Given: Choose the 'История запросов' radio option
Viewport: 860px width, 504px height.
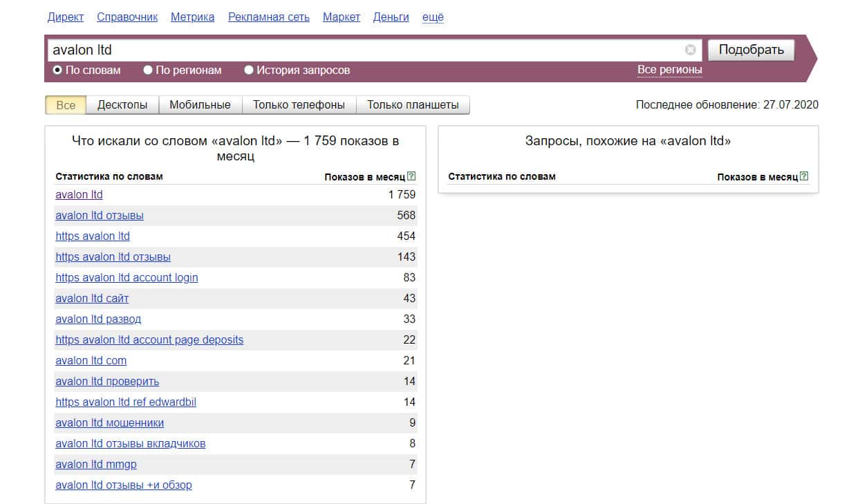Looking at the screenshot, I should (x=249, y=70).
